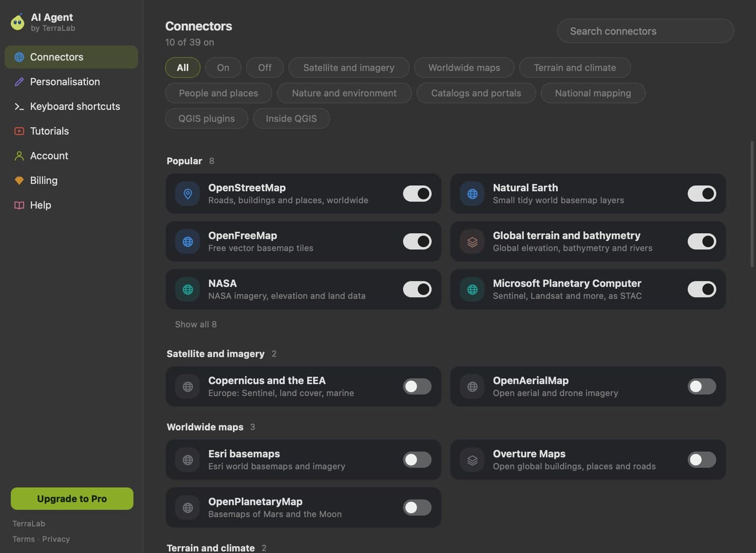Click the Popular section heading

184,161
